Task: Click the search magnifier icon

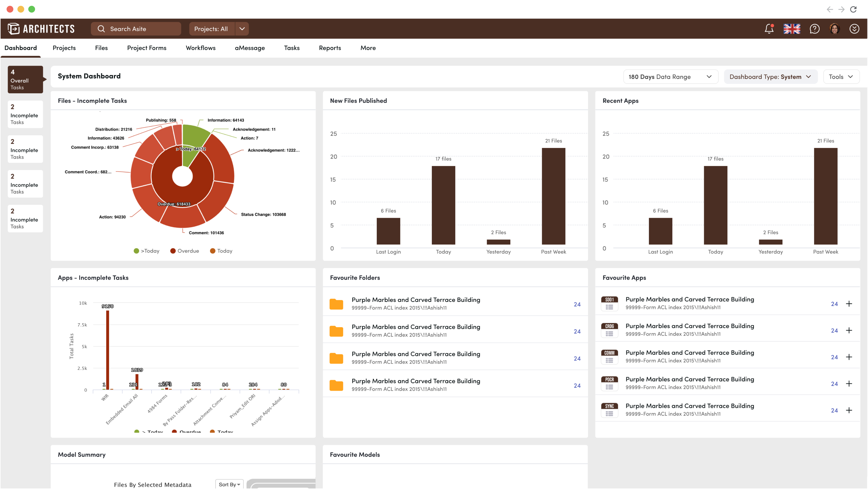Action: 101,29
